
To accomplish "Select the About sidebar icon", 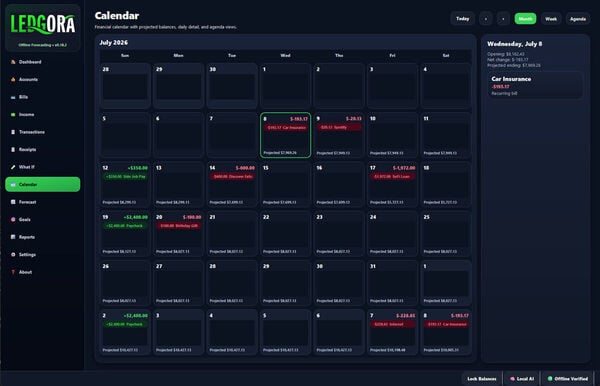I will point(13,272).
